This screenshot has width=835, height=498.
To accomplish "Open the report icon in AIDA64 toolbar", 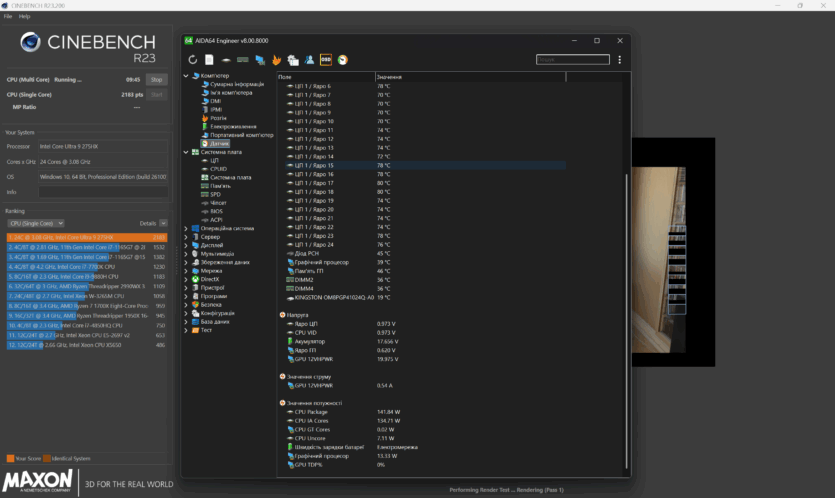I will point(209,60).
